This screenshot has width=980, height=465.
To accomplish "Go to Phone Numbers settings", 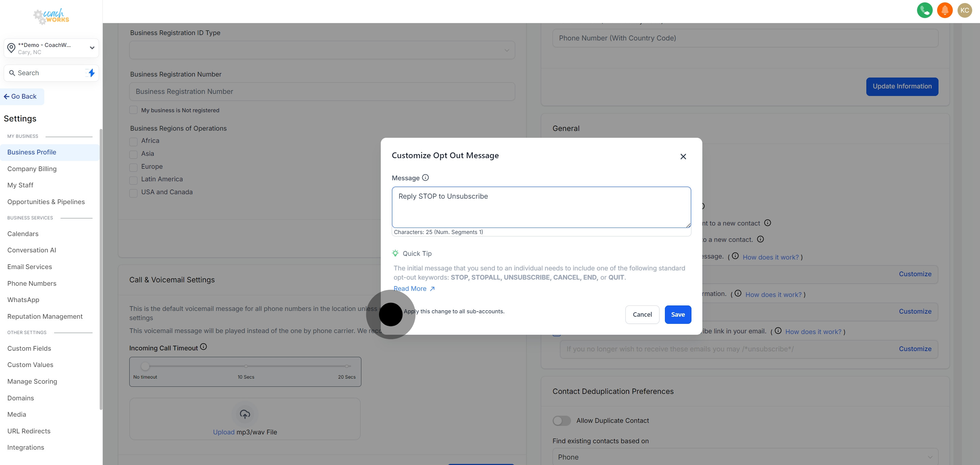I will pos(32,283).
